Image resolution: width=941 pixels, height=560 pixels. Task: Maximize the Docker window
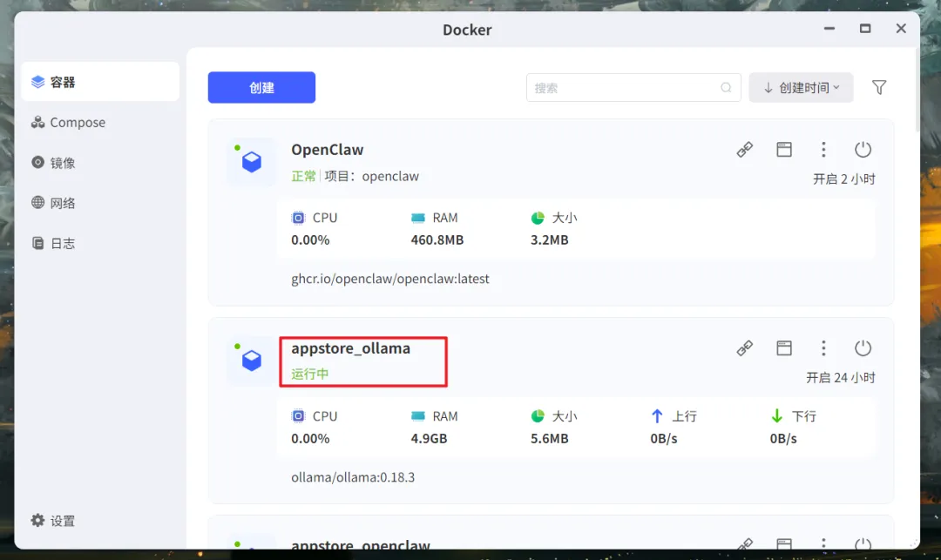coord(865,28)
